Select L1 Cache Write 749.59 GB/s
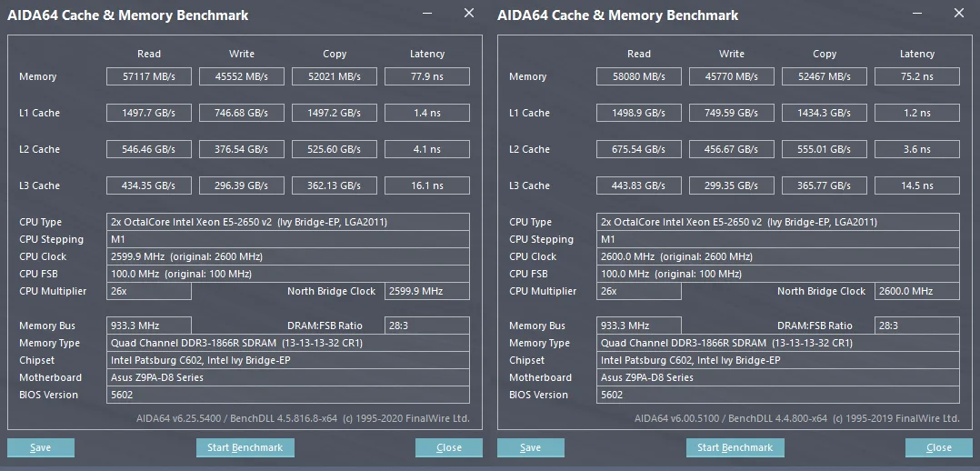The image size is (980, 471). 731,113
